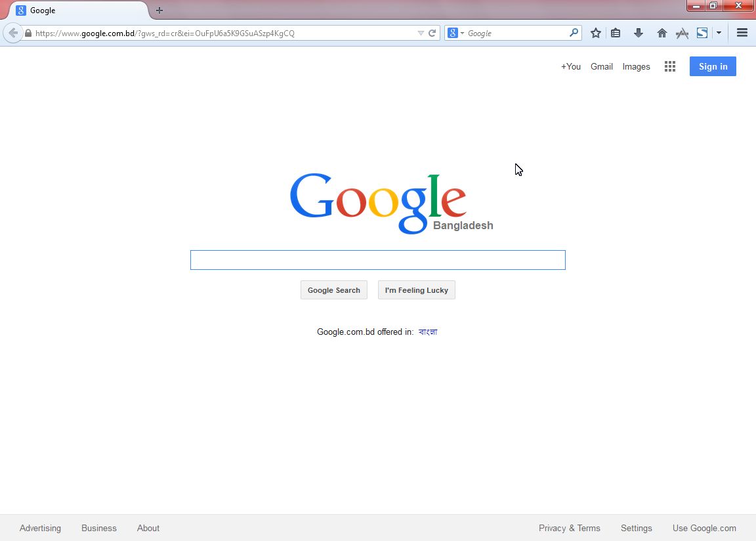Open the Business footer link

click(99, 528)
